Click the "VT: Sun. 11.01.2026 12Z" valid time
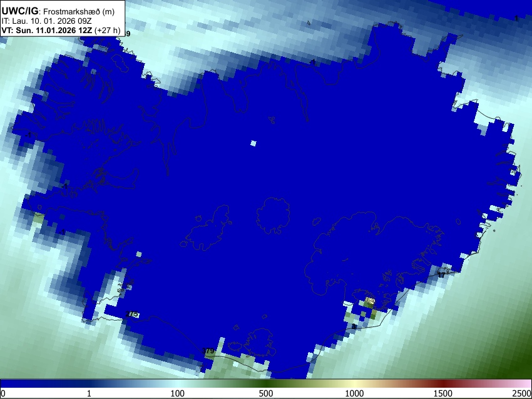 (x=47, y=31)
